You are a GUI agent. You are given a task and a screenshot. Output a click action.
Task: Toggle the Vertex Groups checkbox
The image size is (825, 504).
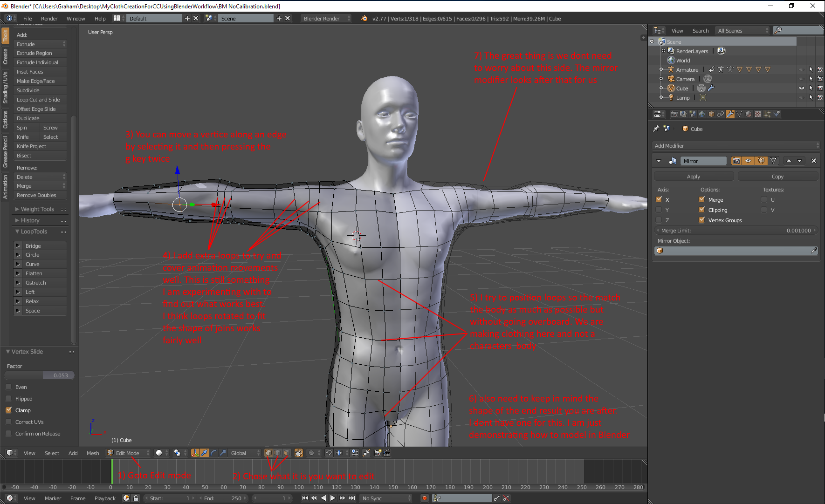click(x=701, y=220)
